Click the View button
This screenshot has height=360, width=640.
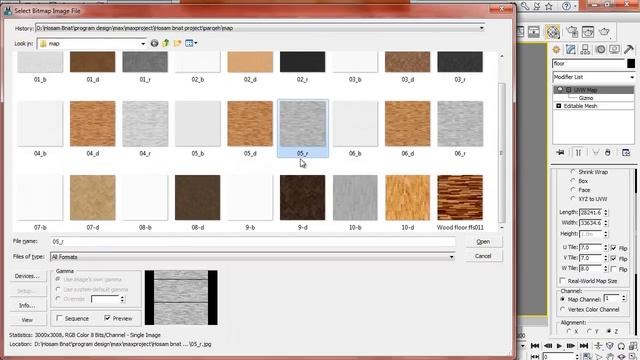coord(27,320)
